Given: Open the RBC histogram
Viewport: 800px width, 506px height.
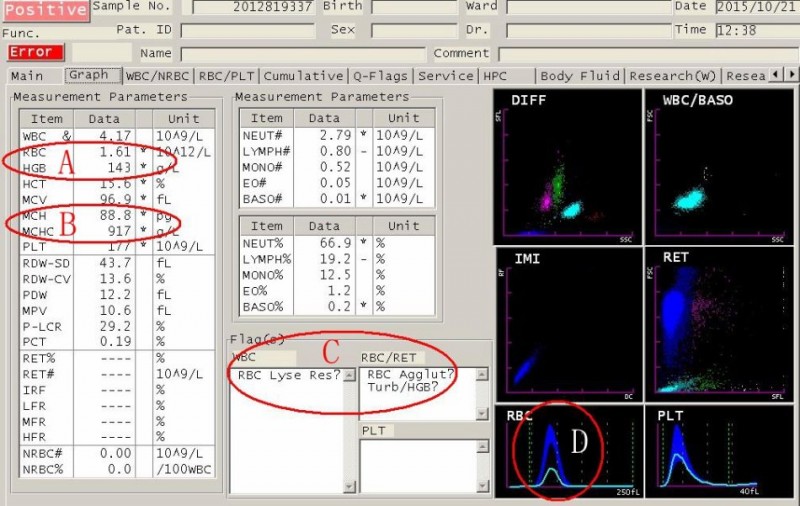Looking at the screenshot, I should tap(568, 451).
